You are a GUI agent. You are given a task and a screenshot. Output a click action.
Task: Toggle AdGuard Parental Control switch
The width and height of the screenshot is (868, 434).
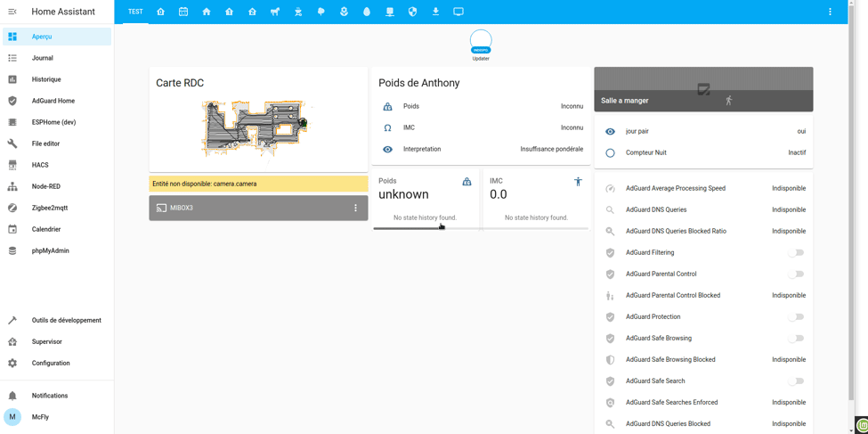[x=796, y=274]
